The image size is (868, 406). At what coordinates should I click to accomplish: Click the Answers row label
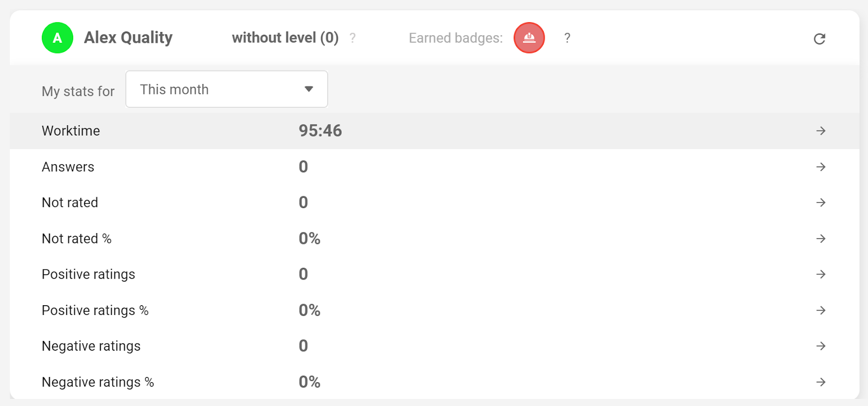coord(68,167)
